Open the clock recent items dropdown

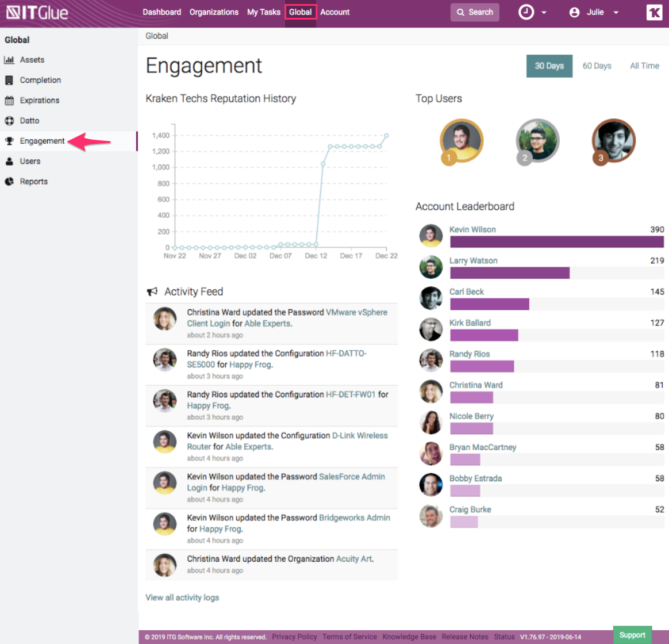pyautogui.click(x=532, y=12)
